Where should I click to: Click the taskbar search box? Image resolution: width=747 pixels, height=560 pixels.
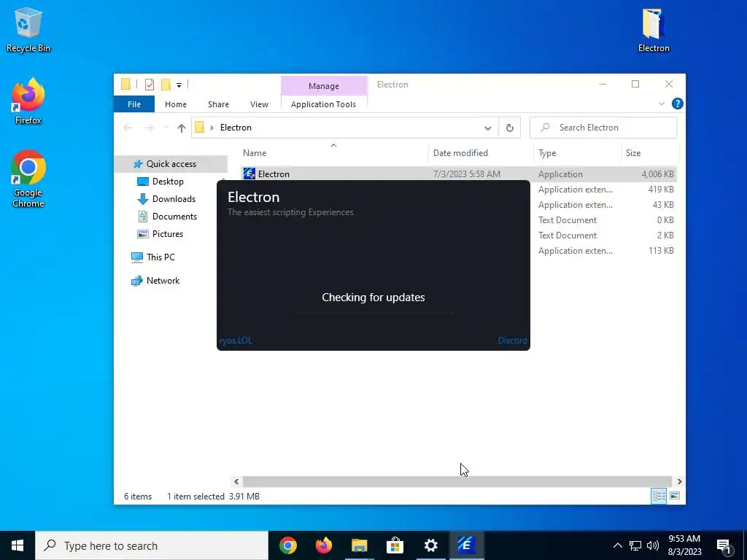coord(152,545)
